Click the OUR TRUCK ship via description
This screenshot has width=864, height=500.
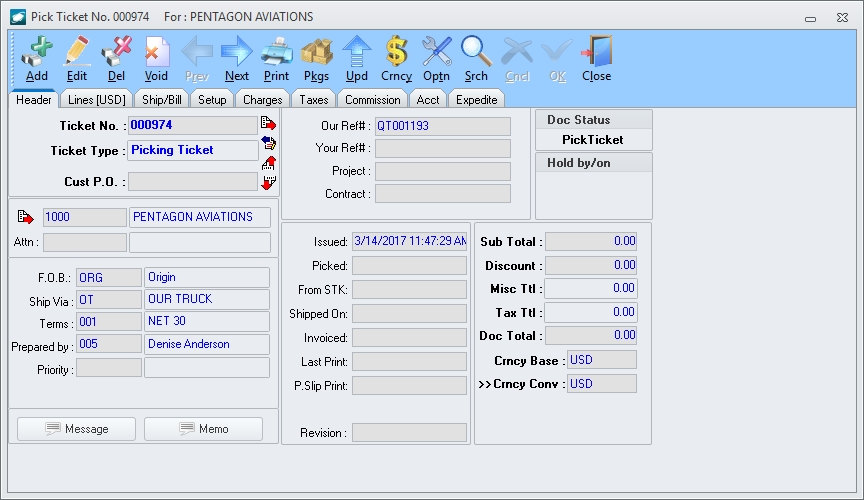[x=207, y=299]
